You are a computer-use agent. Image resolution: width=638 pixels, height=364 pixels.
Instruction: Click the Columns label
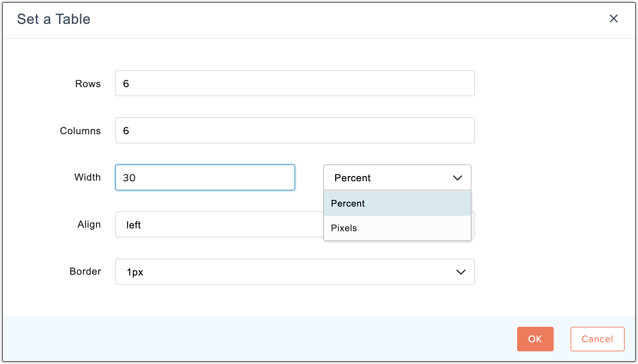pos(80,130)
